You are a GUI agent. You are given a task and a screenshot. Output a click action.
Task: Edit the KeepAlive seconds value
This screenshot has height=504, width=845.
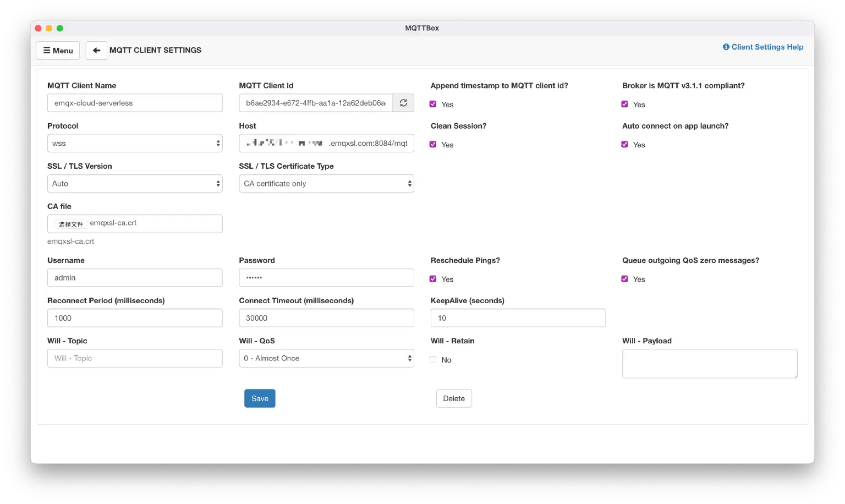click(518, 317)
